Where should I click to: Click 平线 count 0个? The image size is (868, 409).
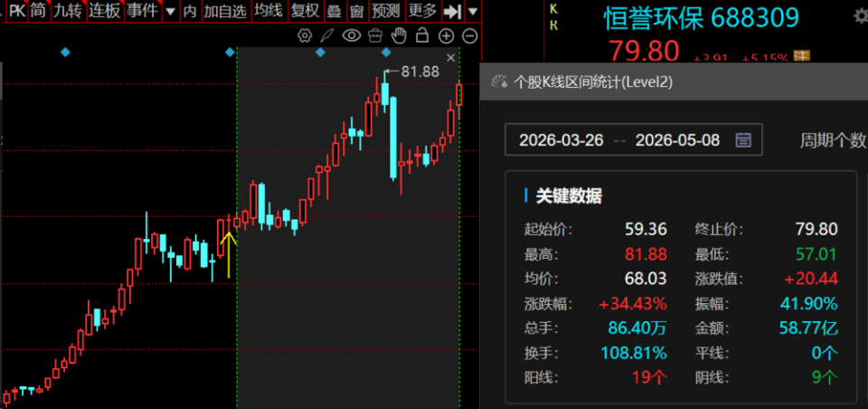[825, 353]
